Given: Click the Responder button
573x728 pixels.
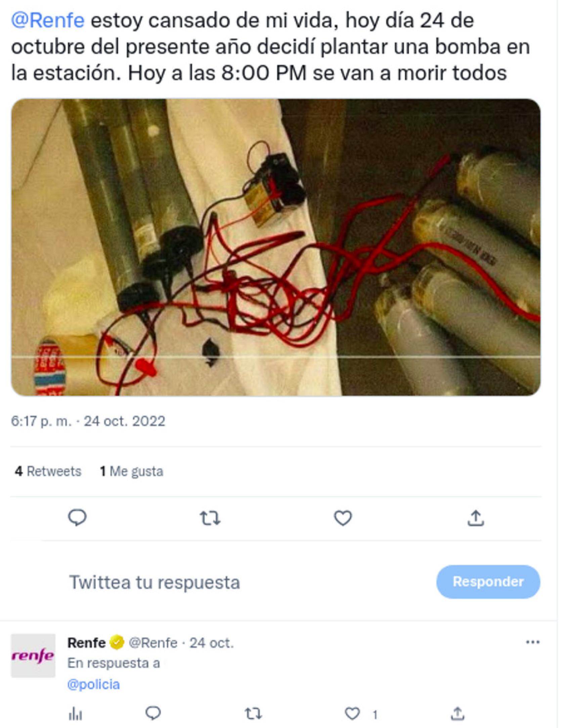Looking at the screenshot, I should pyautogui.click(x=488, y=582).
